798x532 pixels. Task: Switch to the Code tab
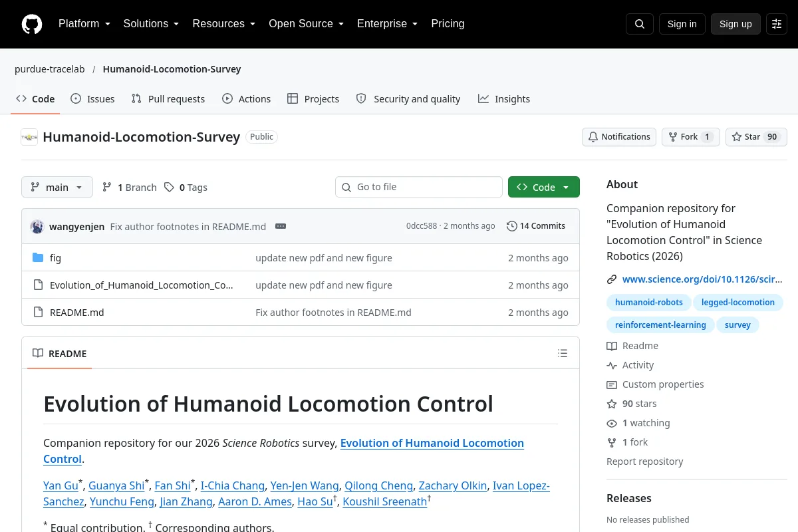[x=35, y=99]
